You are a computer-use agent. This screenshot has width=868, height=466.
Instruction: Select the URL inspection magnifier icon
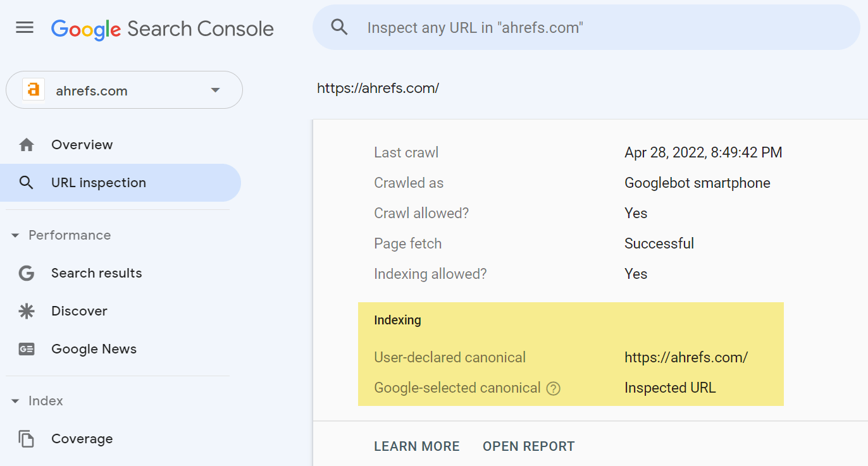click(27, 182)
